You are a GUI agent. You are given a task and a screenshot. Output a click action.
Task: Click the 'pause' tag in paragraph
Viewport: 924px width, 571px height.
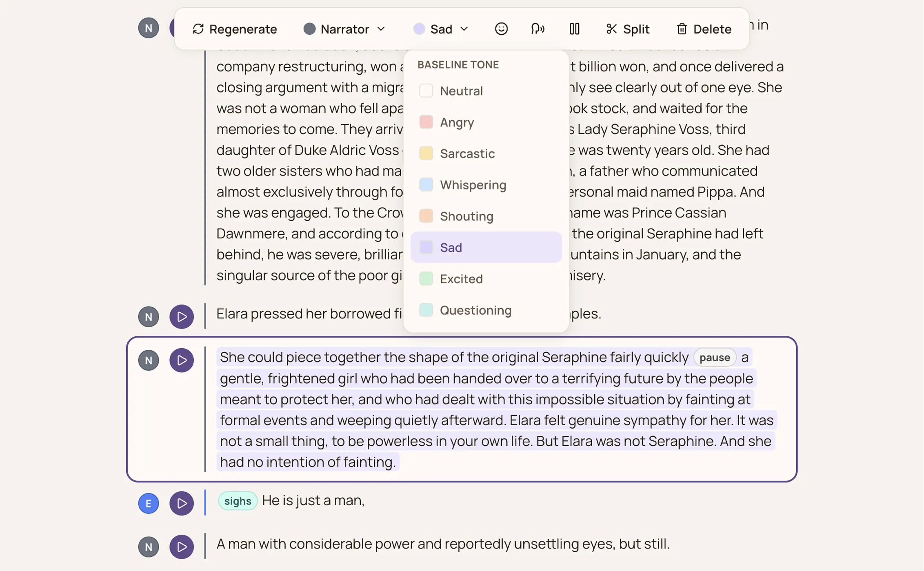pos(715,358)
